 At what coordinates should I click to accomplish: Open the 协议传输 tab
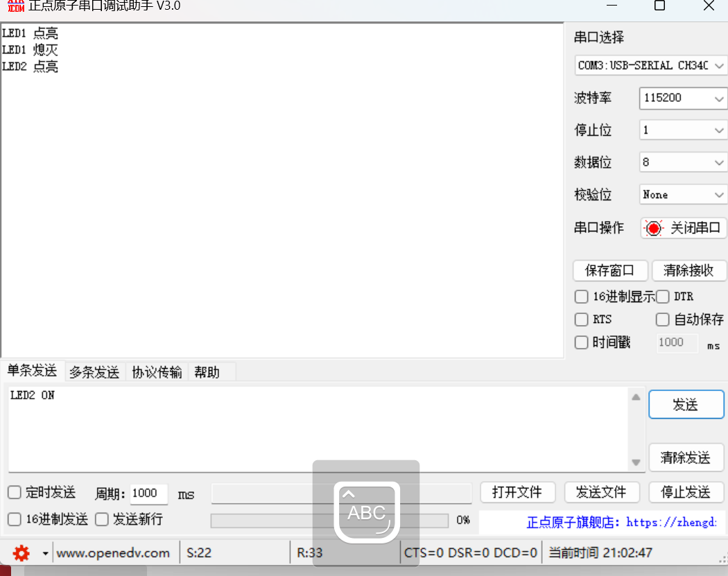click(x=157, y=372)
